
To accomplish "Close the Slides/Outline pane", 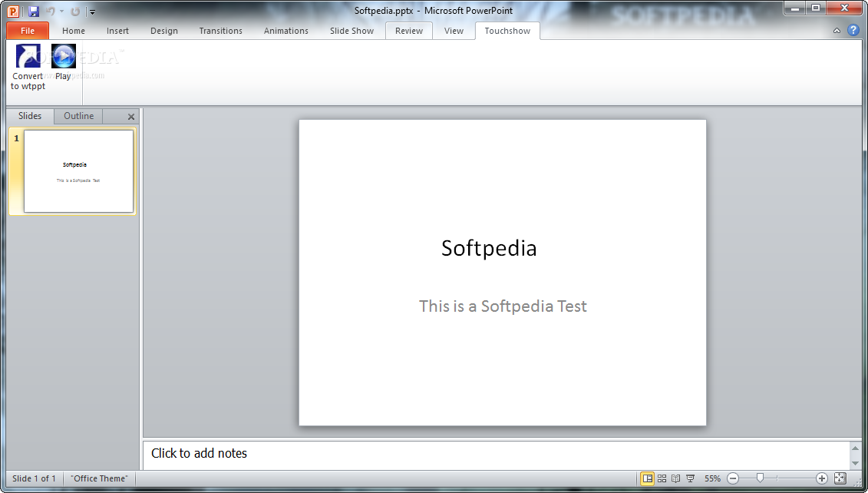I will (131, 117).
